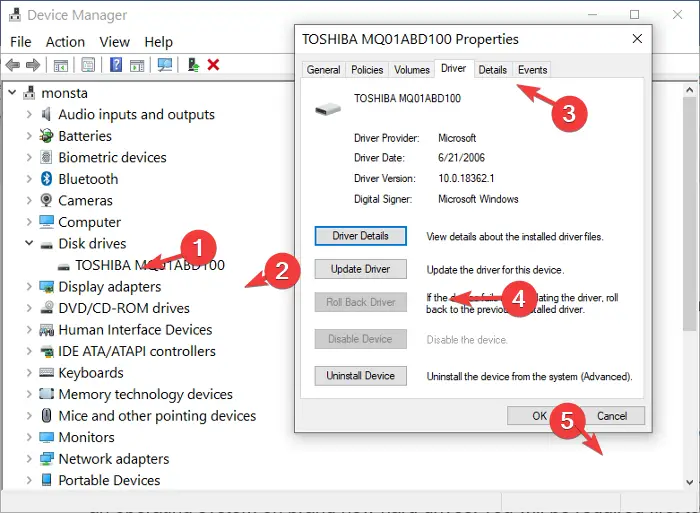Click Cancel in the Properties dialog
Viewport: 700px width, 513px height.
click(612, 416)
